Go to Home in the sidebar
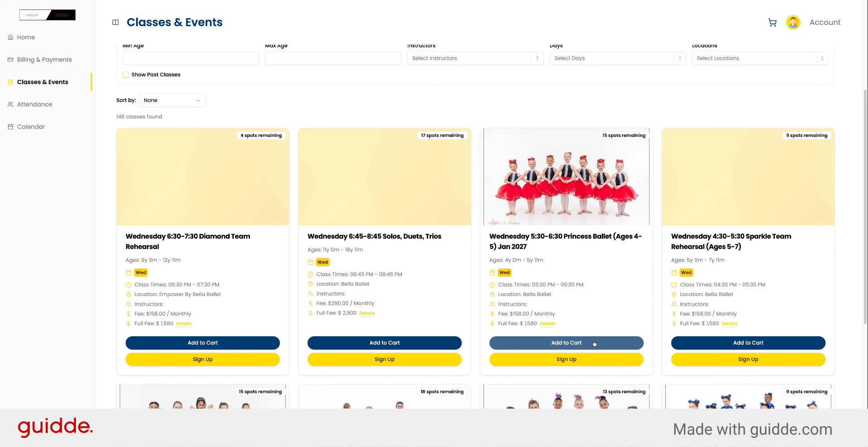 click(x=26, y=37)
